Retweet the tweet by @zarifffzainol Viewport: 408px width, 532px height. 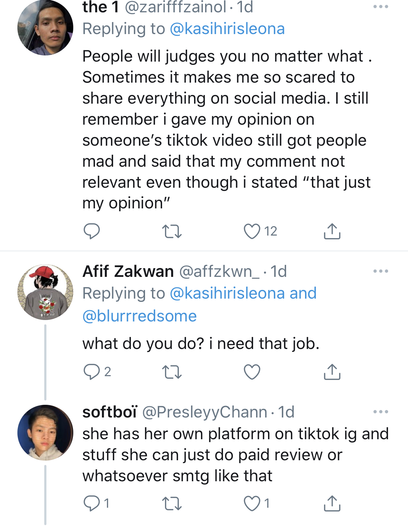click(172, 231)
